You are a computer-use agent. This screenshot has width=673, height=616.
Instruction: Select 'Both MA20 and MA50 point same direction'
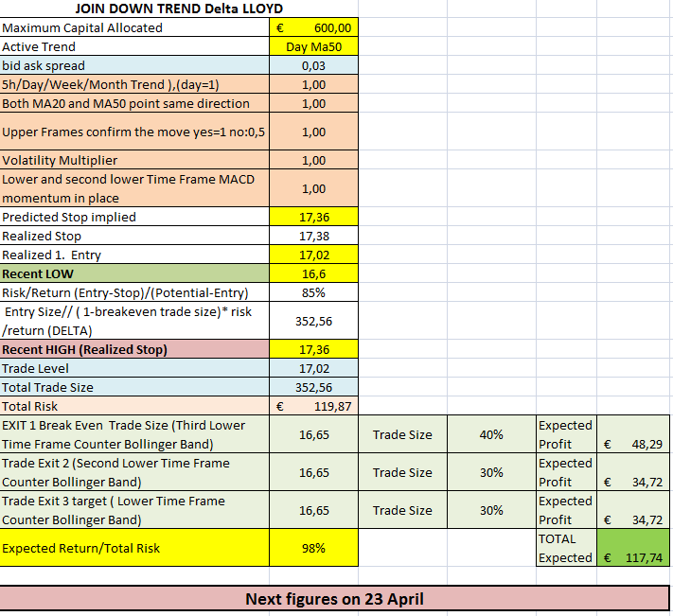tap(134, 103)
